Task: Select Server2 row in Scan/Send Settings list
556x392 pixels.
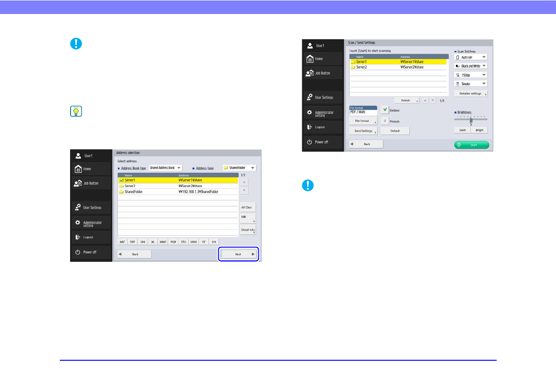Action: pos(398,67)
